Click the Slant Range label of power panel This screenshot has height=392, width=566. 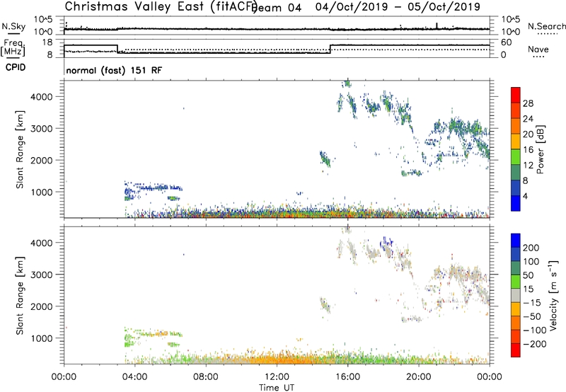20,149
